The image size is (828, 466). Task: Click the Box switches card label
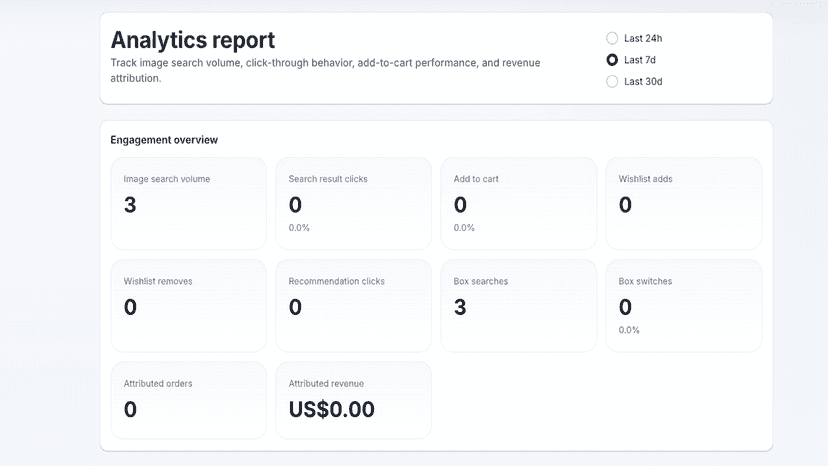pyautogui.click(x=645, y=282)
